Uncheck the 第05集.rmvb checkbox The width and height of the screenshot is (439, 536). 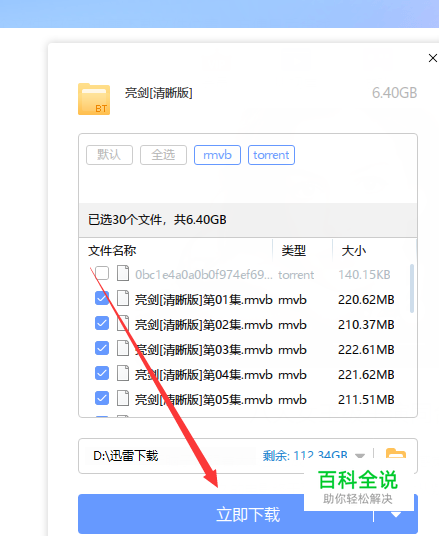pyautogui.click(x=102, y=398)
